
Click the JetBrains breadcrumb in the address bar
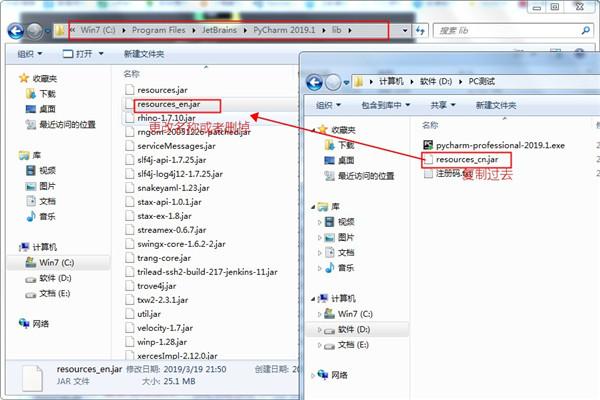(219, 30)
